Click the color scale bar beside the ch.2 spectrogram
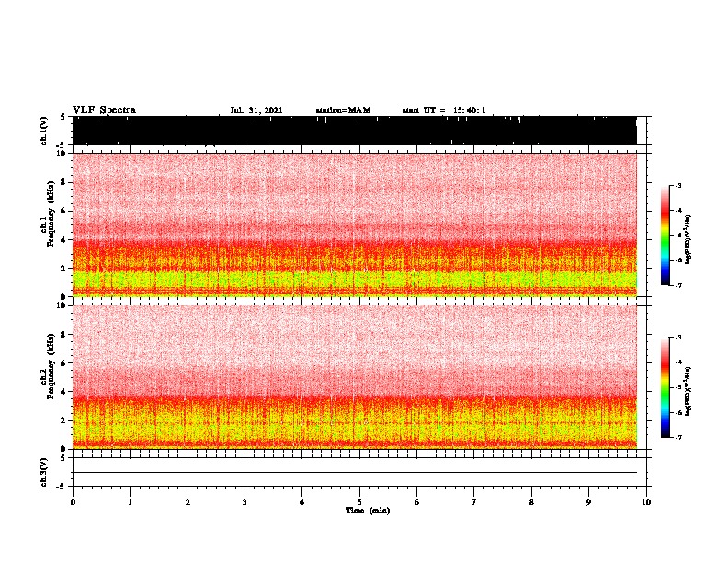728x563 pixels. (x=665, y=387)
